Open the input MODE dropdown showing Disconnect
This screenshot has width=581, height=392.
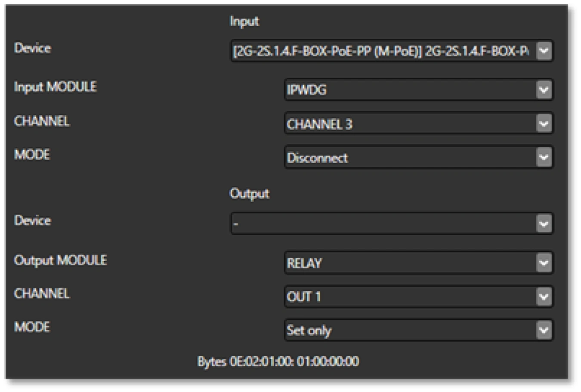pos(409,157)
